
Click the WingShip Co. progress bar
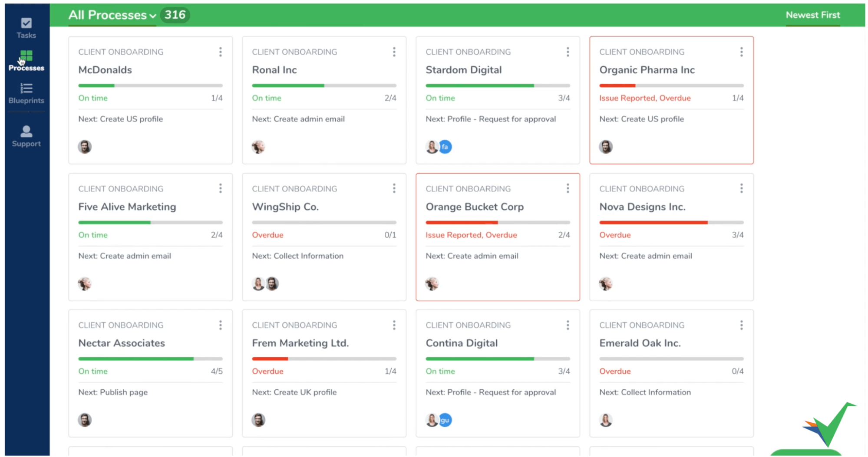coord(324,222)
